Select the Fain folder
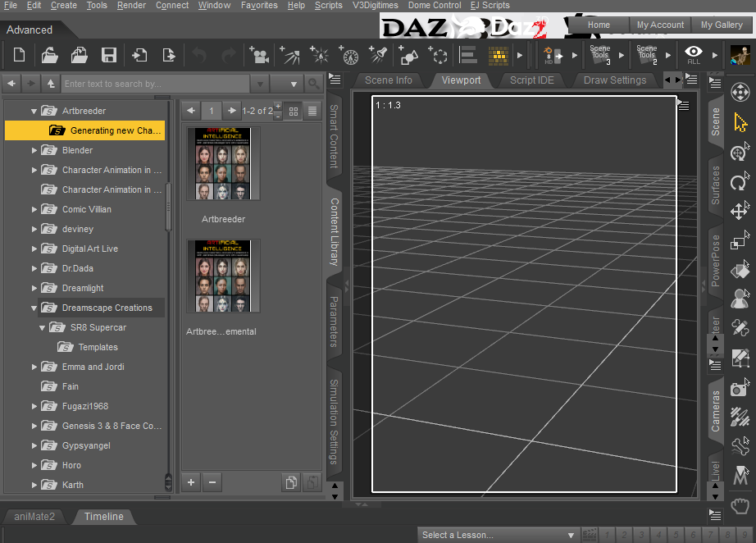The image size is (756, 543). click(71, 387)
